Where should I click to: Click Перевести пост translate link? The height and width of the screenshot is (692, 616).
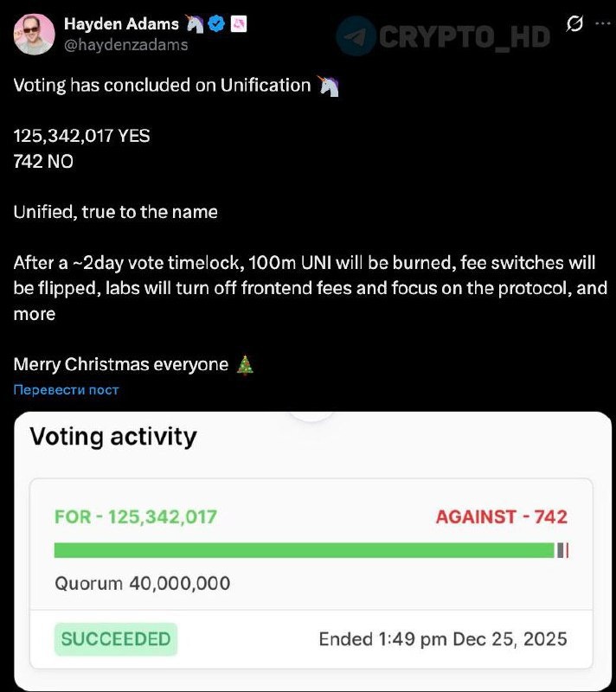[x=67, y=390]
